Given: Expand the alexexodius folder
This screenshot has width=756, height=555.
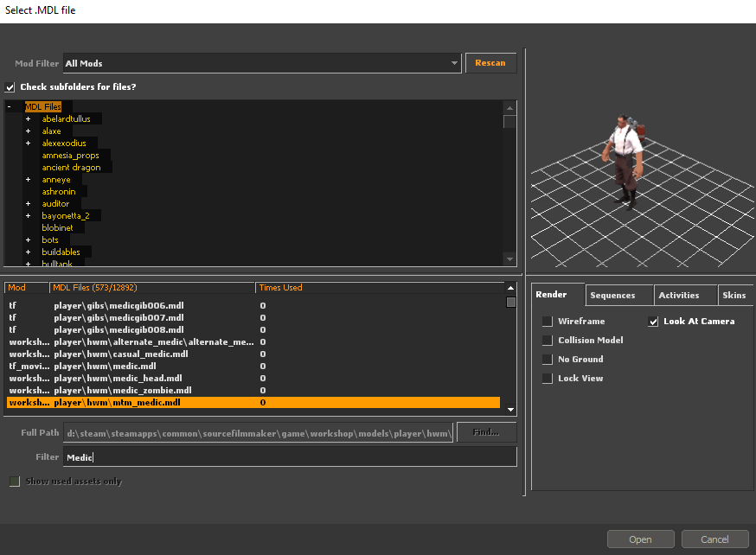Looking at the screenshot, I should [28, 144].
